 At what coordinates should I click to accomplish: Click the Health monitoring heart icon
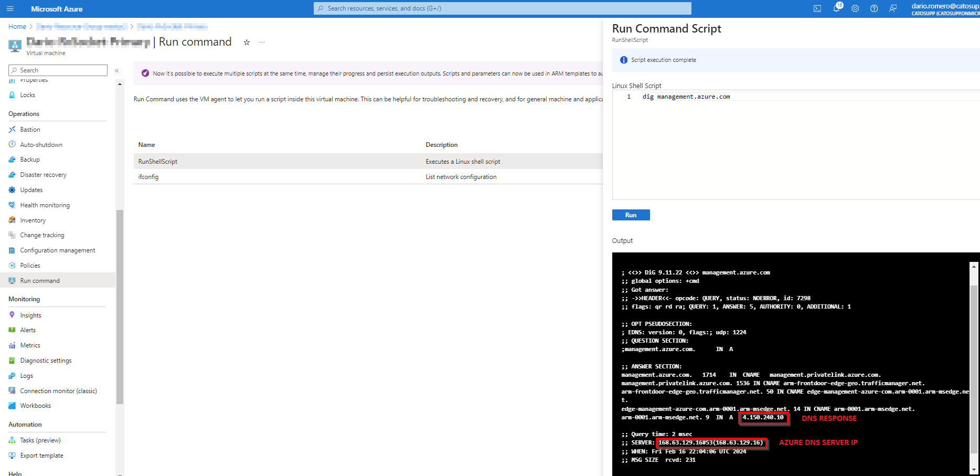[x=12, y=205]
